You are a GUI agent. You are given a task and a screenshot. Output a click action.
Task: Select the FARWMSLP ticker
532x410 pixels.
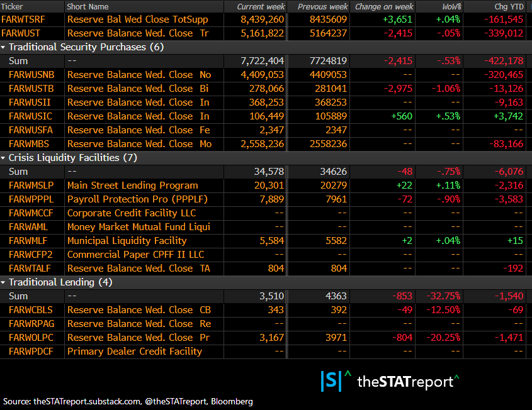(x=31, y=186)
